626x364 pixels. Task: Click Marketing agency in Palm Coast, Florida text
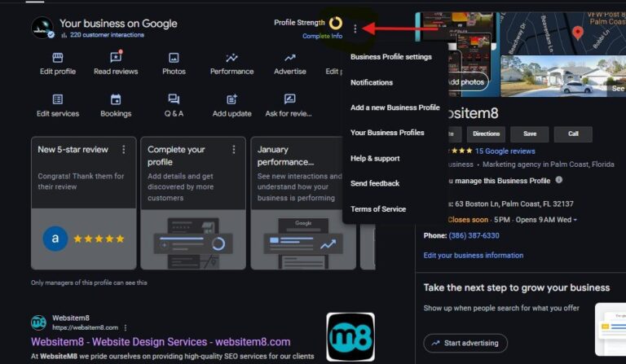(x=548, y=164)
